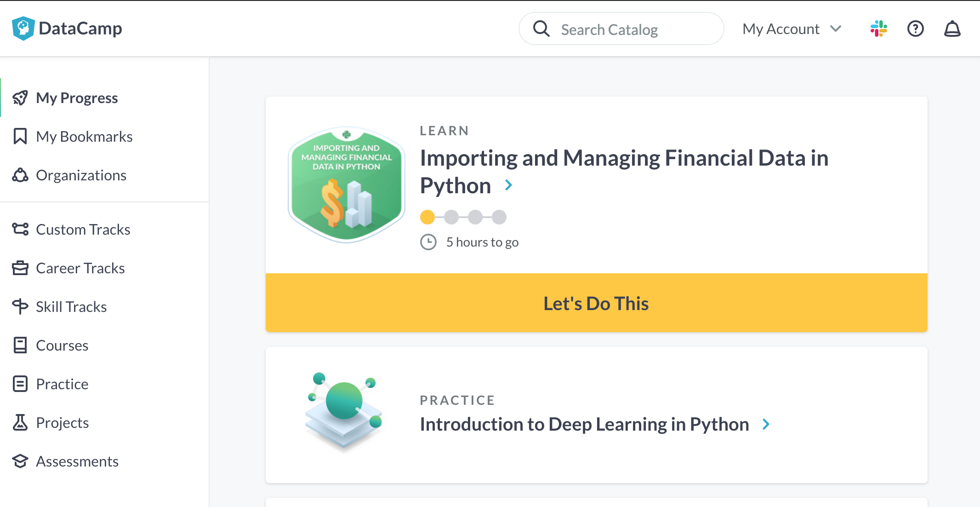Click the Assessments graduation cap icon
Viewport: 980px width, 507px height.
pyautogui.click(x=20, y=461)
